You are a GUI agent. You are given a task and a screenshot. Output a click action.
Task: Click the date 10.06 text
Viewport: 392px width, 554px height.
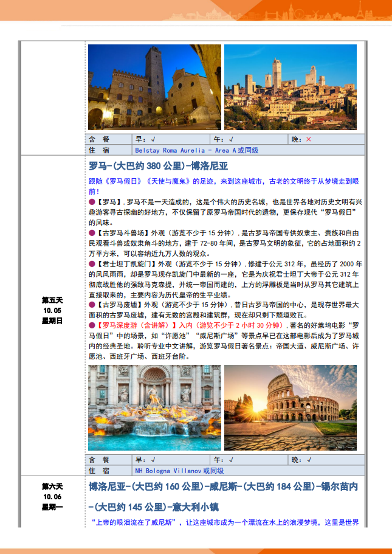click(52, 497)
